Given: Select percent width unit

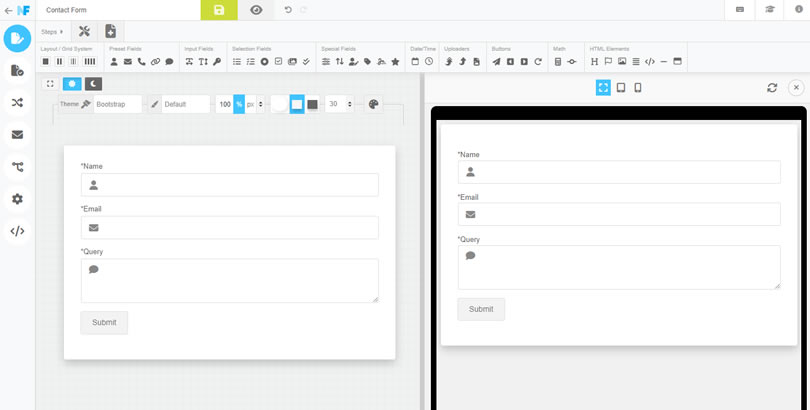Looking at the screenshot, I should [x=239, y=104].
